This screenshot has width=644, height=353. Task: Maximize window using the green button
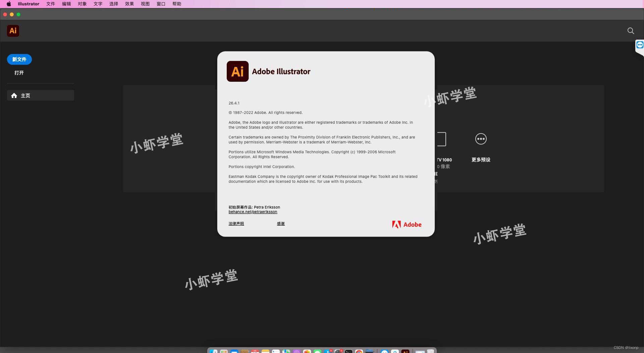point(18,14)
